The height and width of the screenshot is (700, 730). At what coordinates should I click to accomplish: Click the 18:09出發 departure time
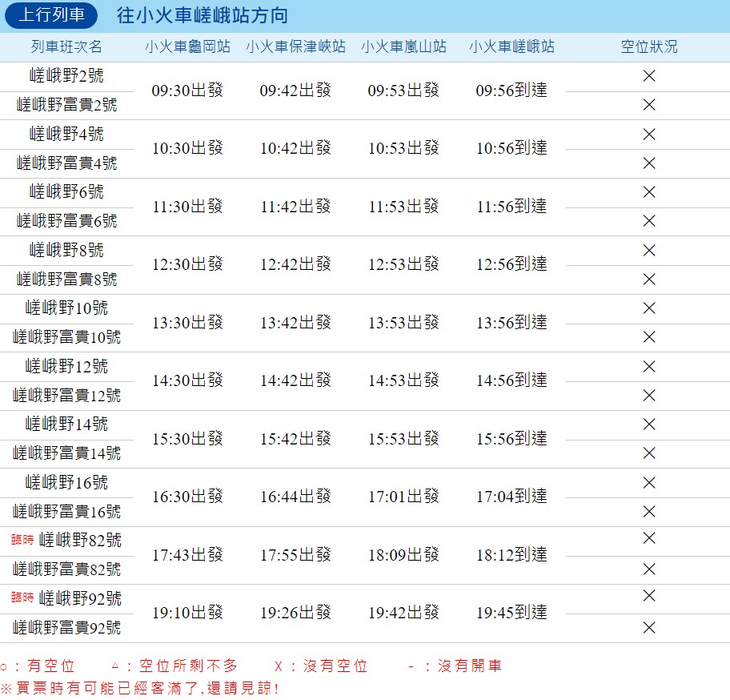(x=403, y=555)
